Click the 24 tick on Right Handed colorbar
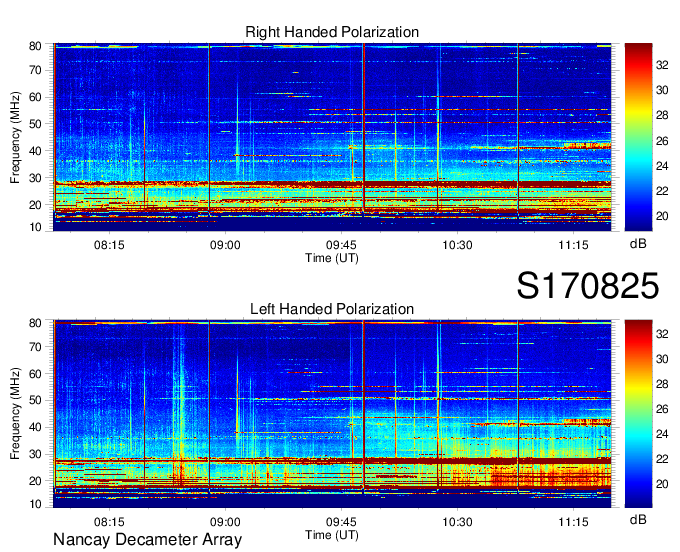 (662, 166)
